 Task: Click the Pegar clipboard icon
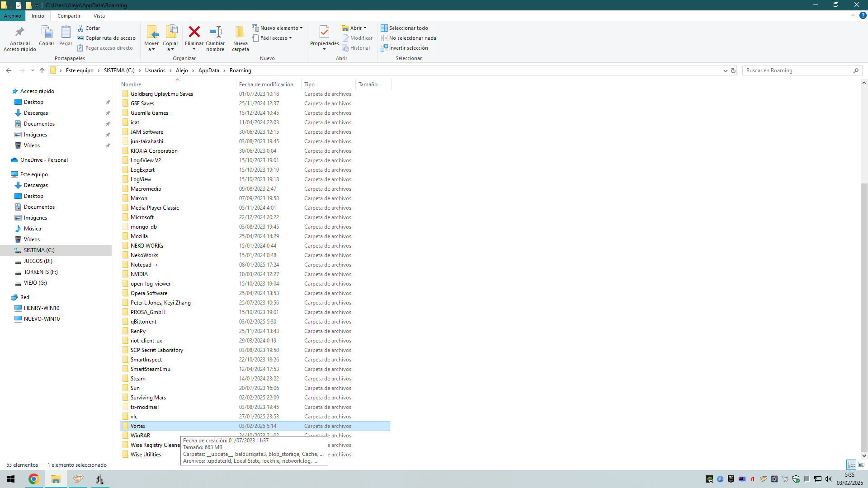pyautogui.click(x=66, y=32)
